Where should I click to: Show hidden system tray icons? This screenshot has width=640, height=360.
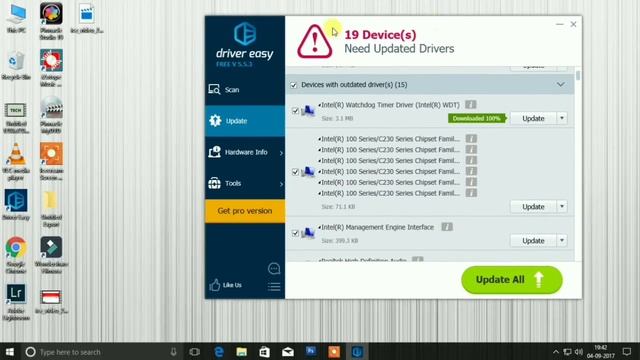coord(556,352)
